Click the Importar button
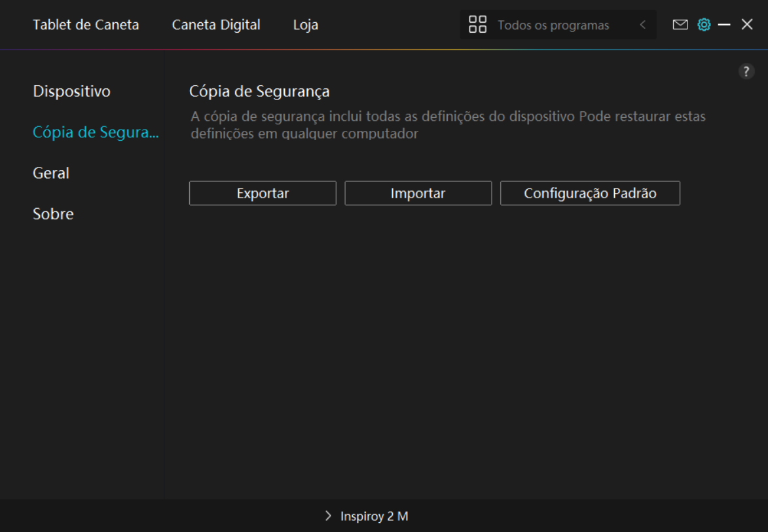This screenshot has width=768, height=532. click(418, 194)
